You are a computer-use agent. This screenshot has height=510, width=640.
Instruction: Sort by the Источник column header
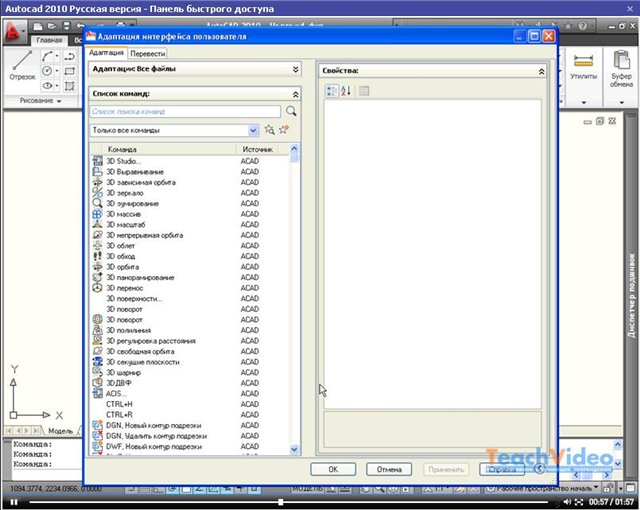click(258, 149)
